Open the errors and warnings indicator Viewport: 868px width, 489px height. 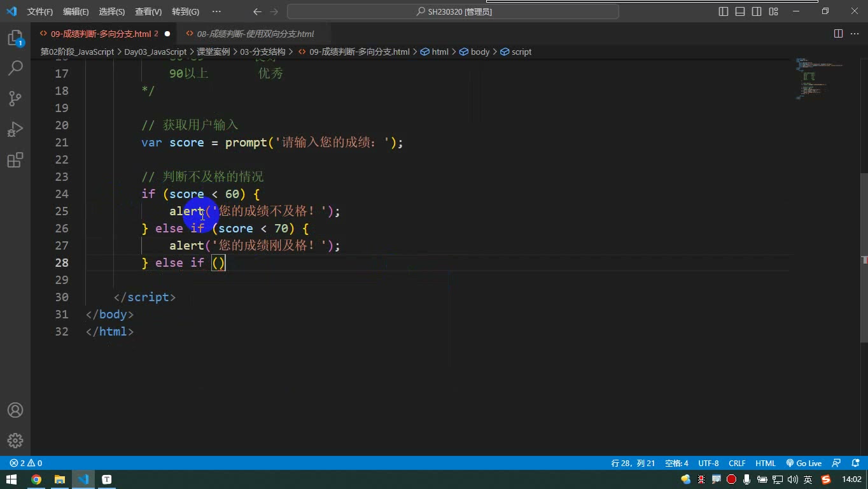[x=26, y=464]
